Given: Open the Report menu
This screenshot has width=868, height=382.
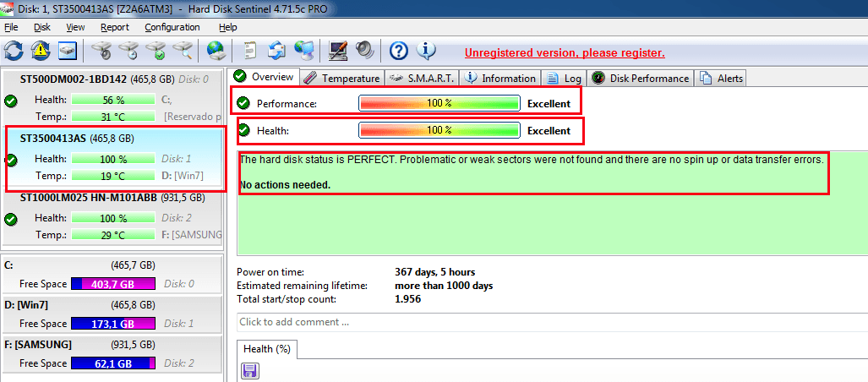Looking at the screenshot, I should 115,27.
